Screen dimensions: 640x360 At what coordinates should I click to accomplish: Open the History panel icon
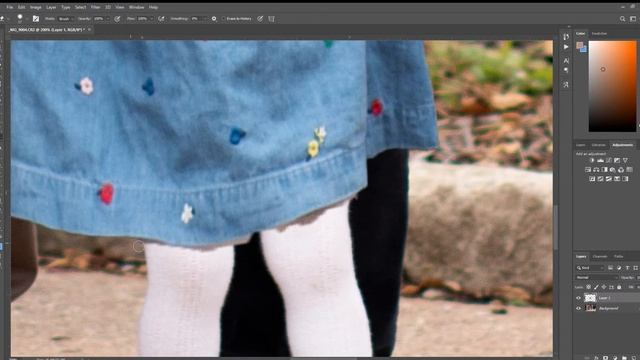click(566, 36)
